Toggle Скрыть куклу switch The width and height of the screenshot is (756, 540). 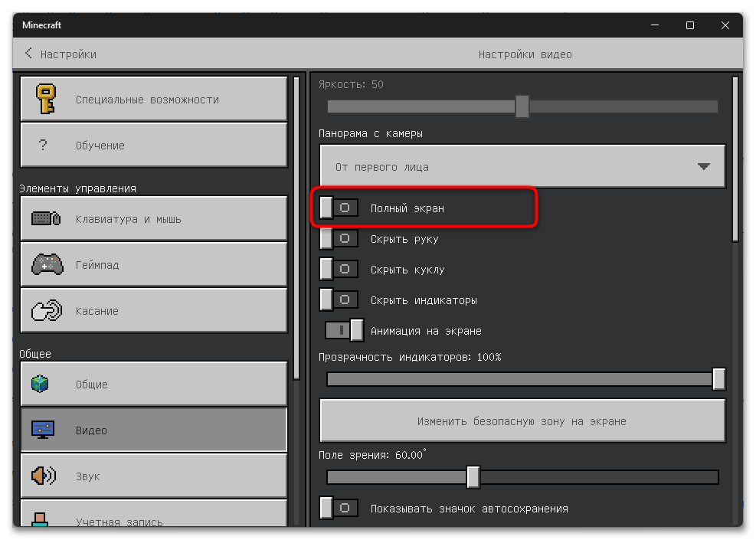point(339,269)
